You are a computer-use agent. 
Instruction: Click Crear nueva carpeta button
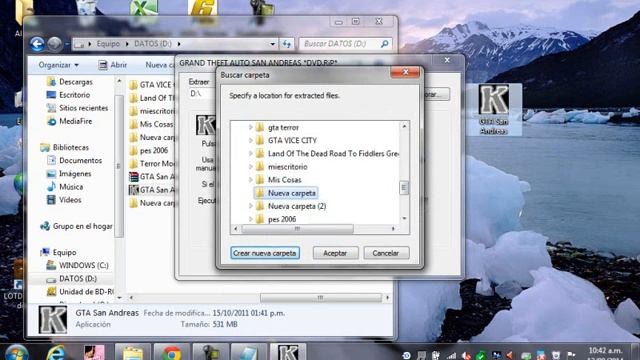(265, 253)
